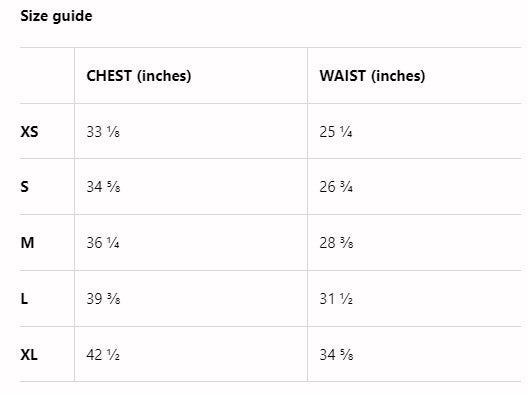Select XL waist value 34 ⅝
This screenshot has width=528, height=394.
336,355
